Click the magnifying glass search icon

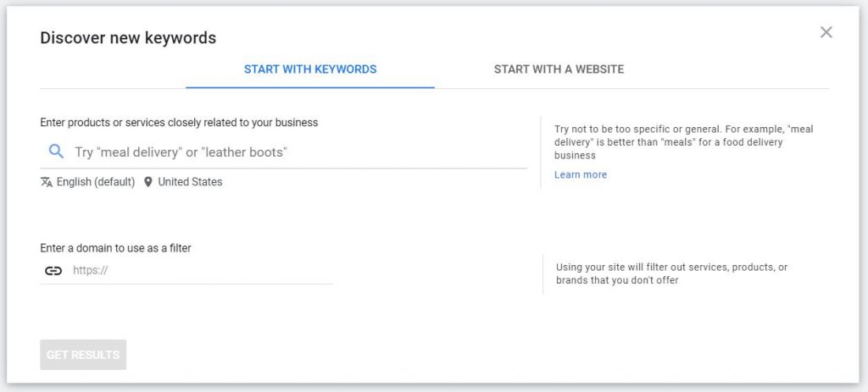56,152
